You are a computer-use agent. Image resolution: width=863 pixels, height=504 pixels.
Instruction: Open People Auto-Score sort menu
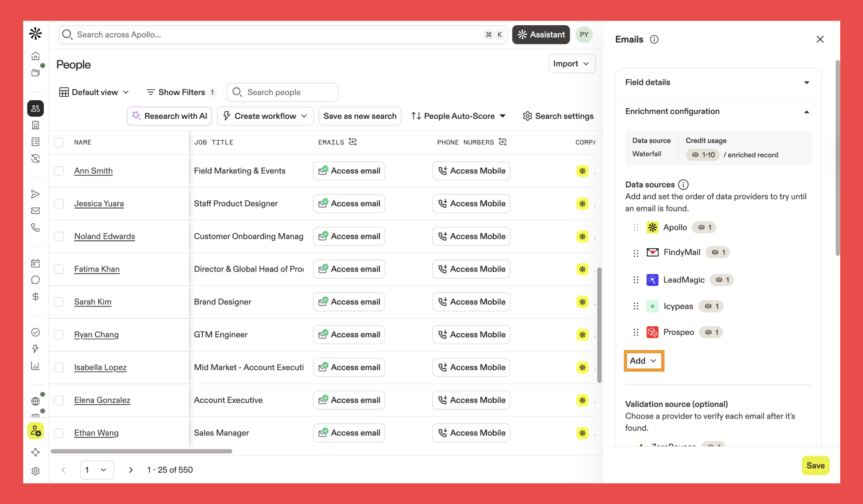click(x=458, y=116)
